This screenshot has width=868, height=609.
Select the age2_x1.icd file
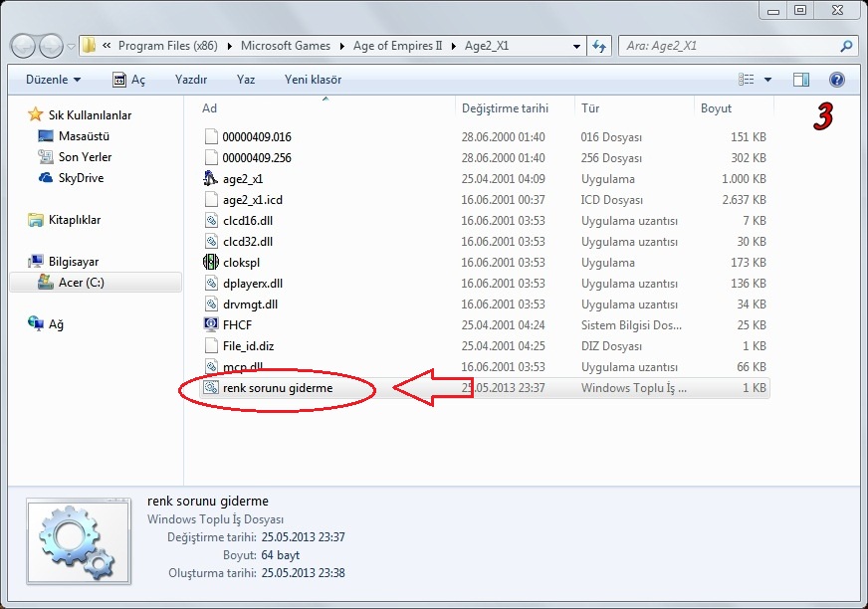pos(253,200)
